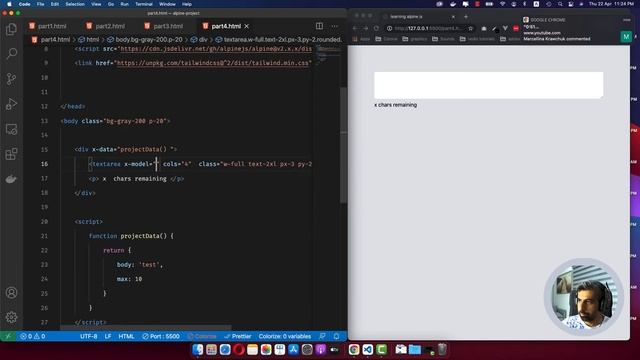
Task: Open the View menu
Action: click(x=96, y=4)
